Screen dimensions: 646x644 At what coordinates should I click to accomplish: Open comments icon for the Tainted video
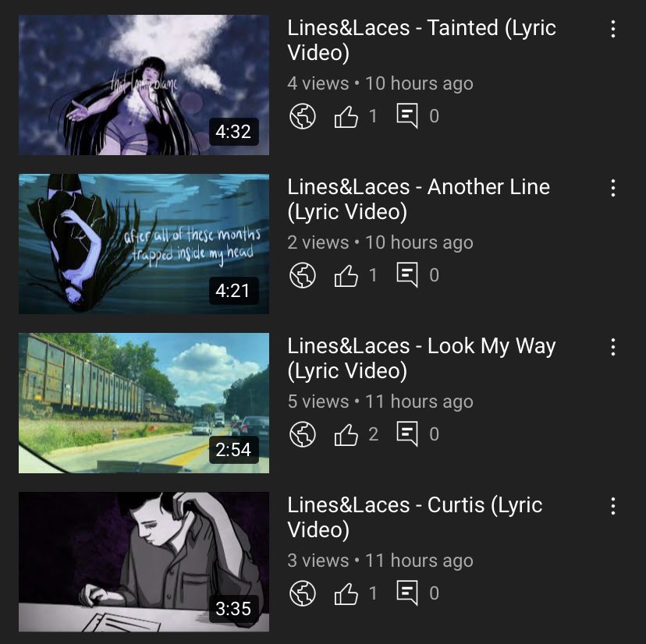[407, 116]
